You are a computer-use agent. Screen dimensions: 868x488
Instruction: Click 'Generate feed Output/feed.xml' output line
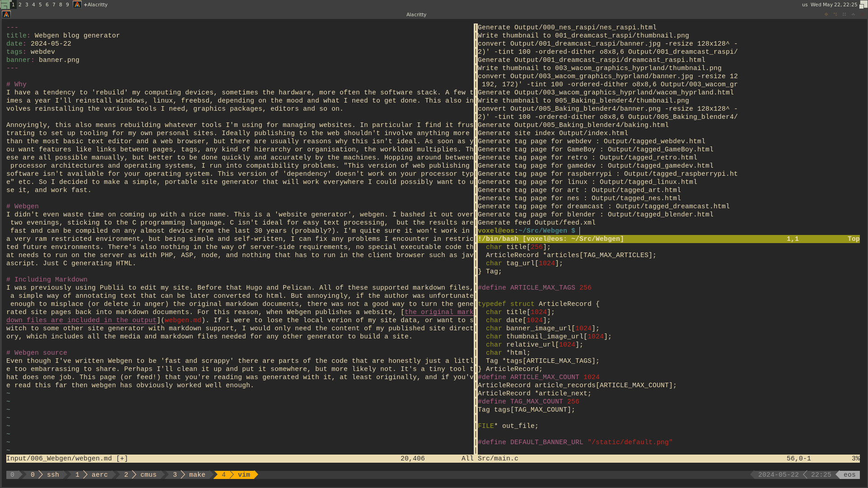537,223
